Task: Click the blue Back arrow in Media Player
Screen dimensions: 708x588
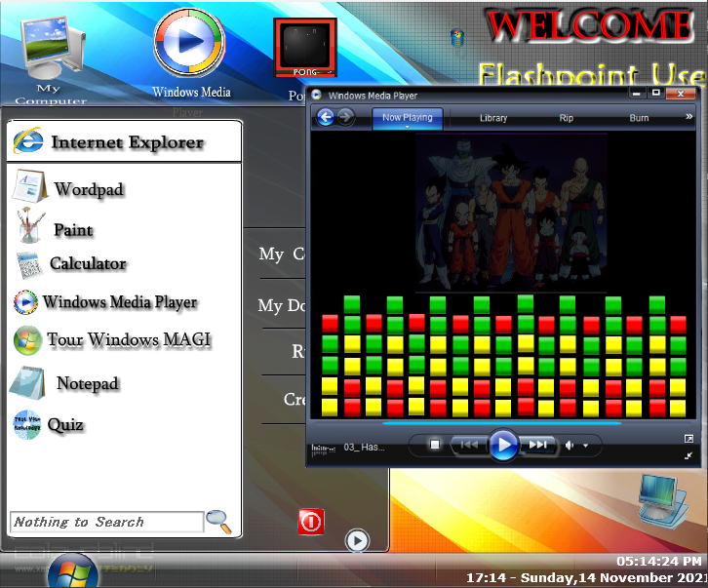Action: (x=326, y=117)
